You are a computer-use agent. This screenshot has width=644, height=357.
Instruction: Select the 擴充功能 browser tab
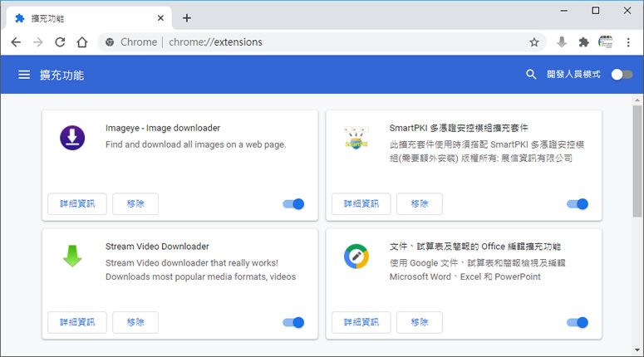tap(88, 18)
